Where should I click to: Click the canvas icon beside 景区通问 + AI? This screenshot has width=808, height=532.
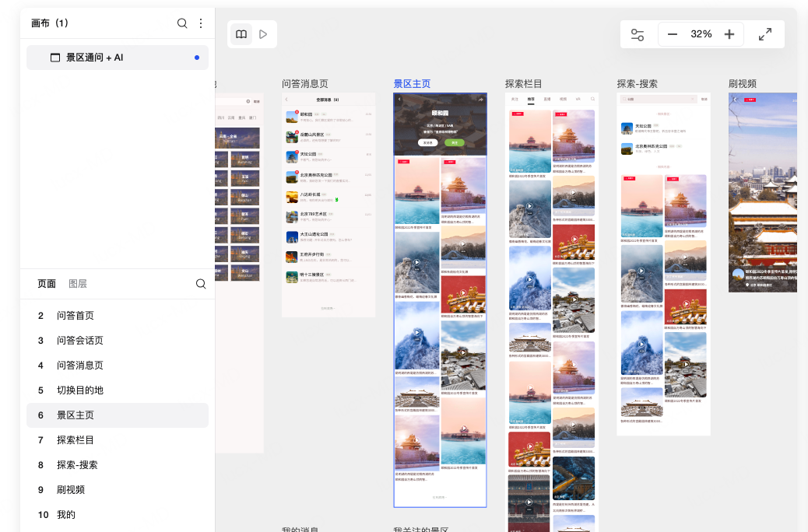click(55, 58)
